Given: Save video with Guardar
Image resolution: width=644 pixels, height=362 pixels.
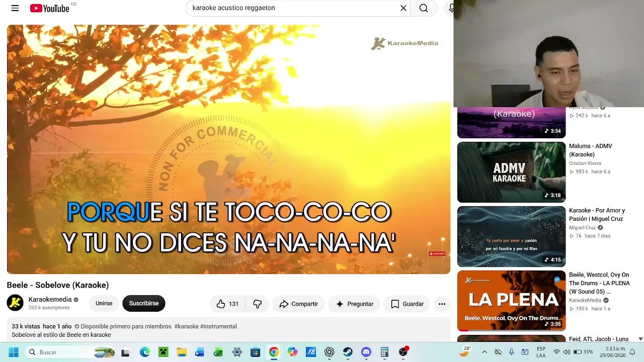Looking at the screenshot, I should [407, 304].
